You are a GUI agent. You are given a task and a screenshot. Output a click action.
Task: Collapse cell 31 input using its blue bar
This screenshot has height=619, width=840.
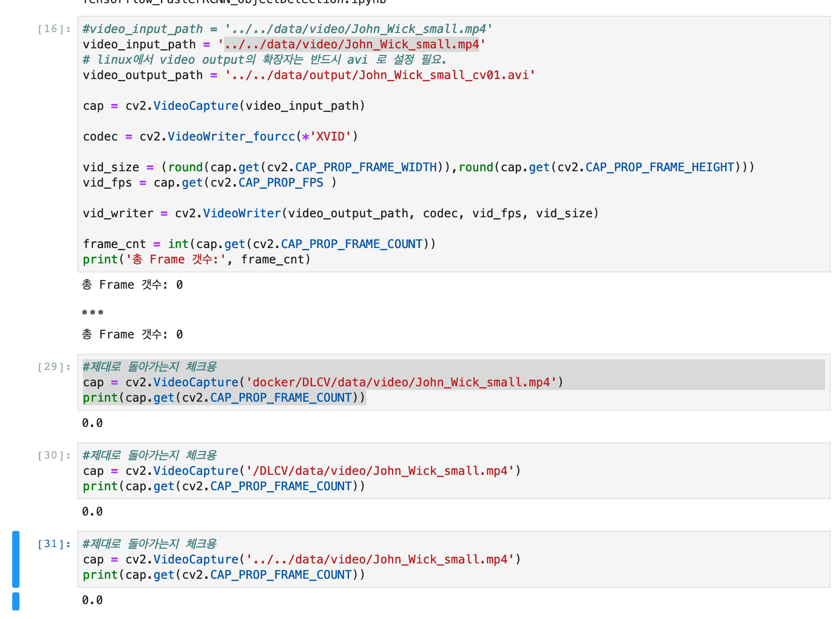[x=16, y=559]
